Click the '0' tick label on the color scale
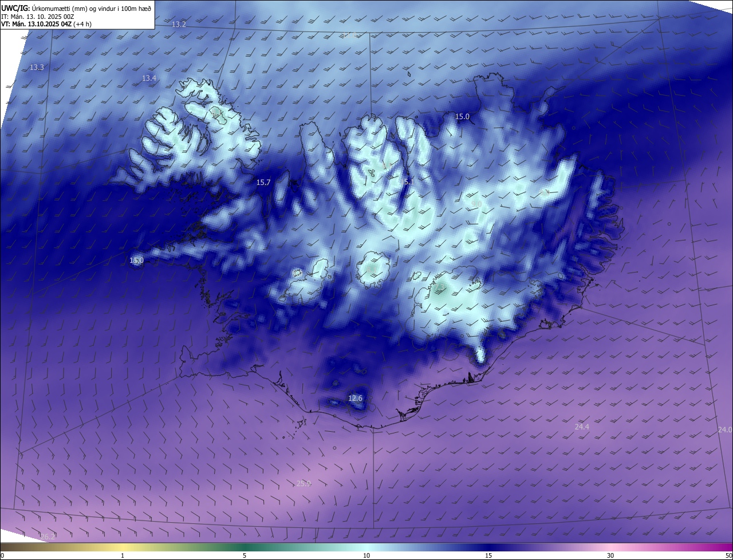733x560 pixels. pyautogui.click(x=2, y=555)
